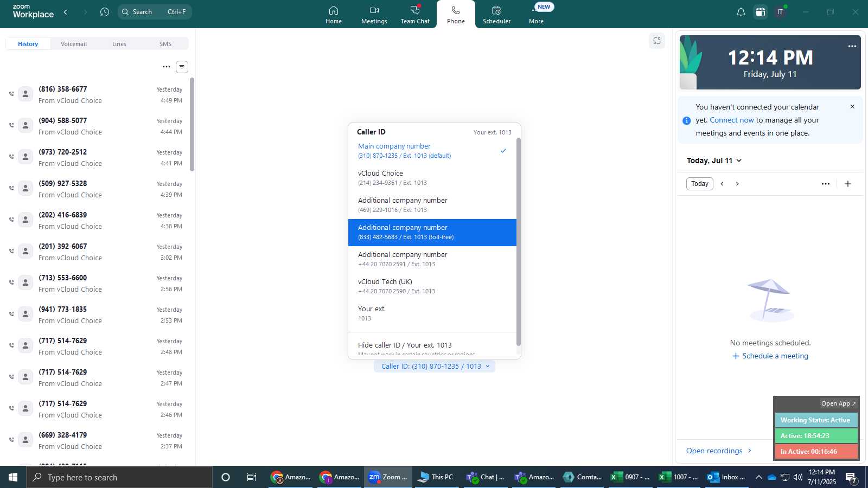Select vCloud Choice caller ID
Viewport: 868px width, 488px height.
432,178
